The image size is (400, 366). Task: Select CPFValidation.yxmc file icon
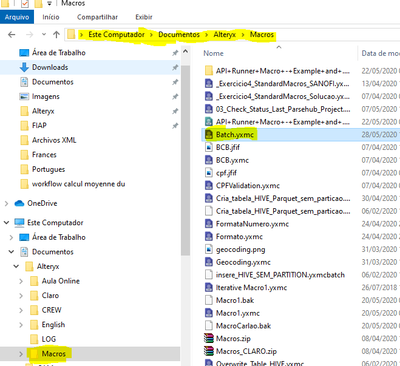pyautogui.click(x=209, y=185)
